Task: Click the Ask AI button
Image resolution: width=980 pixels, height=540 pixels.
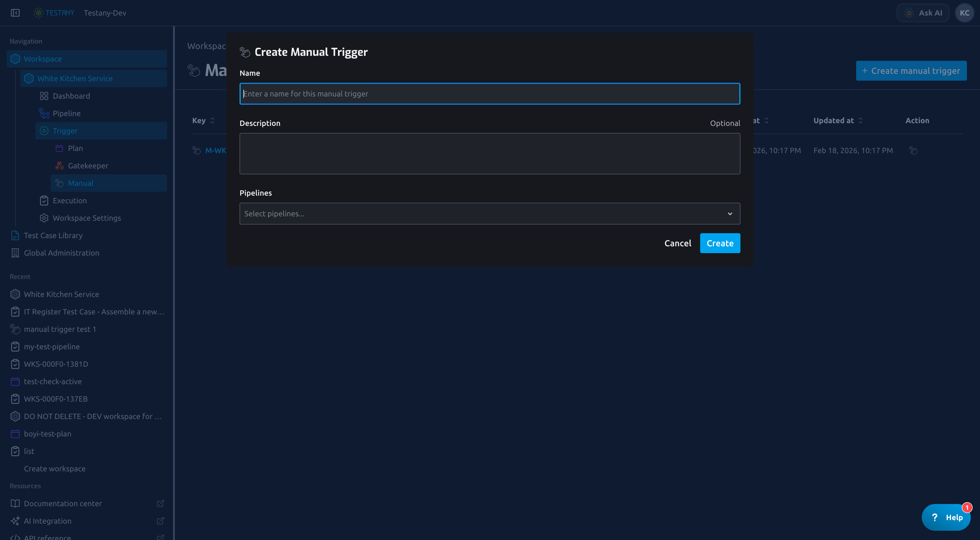Action: [x=923, y=13]
